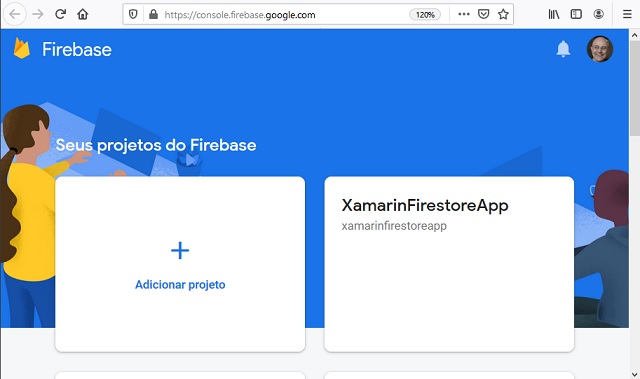Viewport: 640px width, 379px height.
Task: Click the xamarinfirestoreapp project ID text
Action: [394, 226]
